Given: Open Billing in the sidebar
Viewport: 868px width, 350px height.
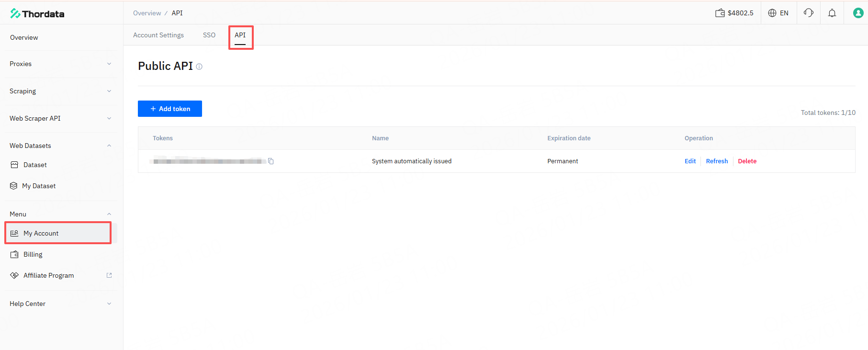Looking at the screenshot, I should [33, 254].
